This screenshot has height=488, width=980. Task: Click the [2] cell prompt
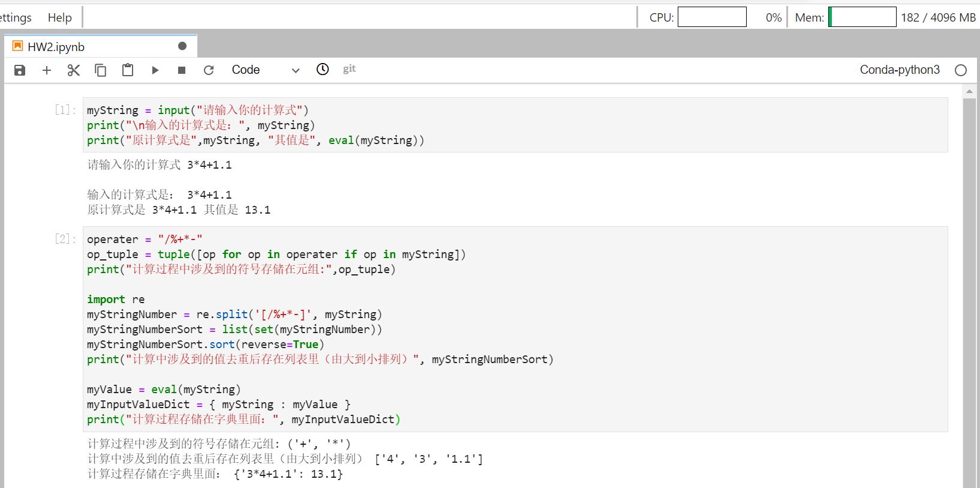(x=65, y=239)
